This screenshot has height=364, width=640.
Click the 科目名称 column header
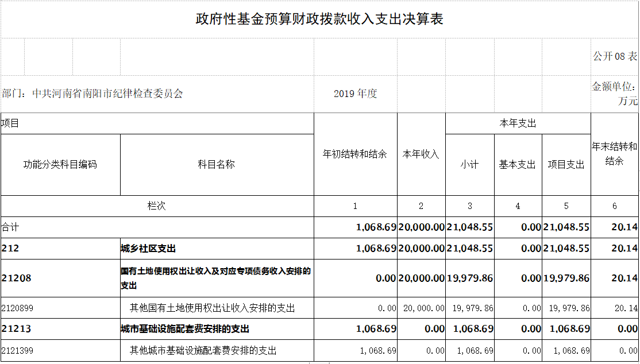[217, 164]
